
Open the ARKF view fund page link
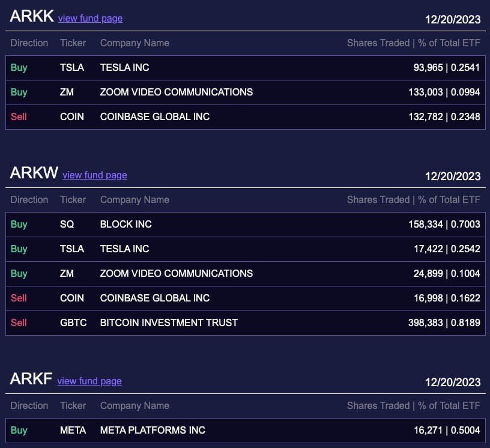pyautogui.click(x=89, y=381)
